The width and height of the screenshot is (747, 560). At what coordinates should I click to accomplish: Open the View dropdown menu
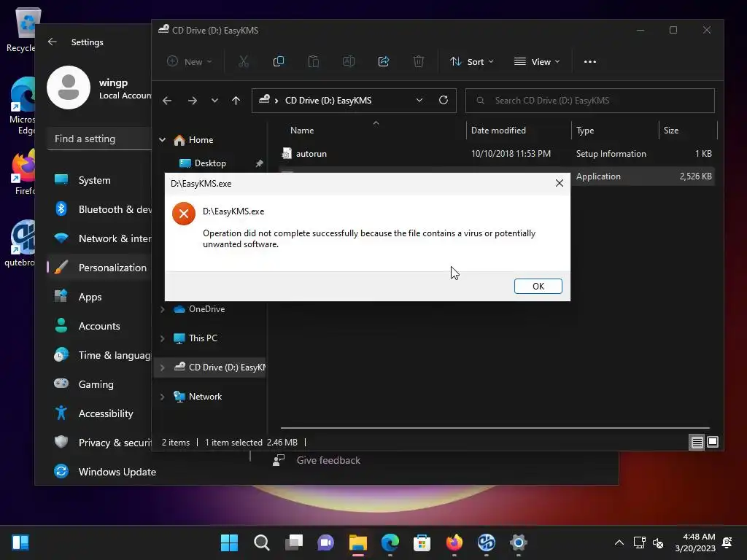(x=537, y=61)
